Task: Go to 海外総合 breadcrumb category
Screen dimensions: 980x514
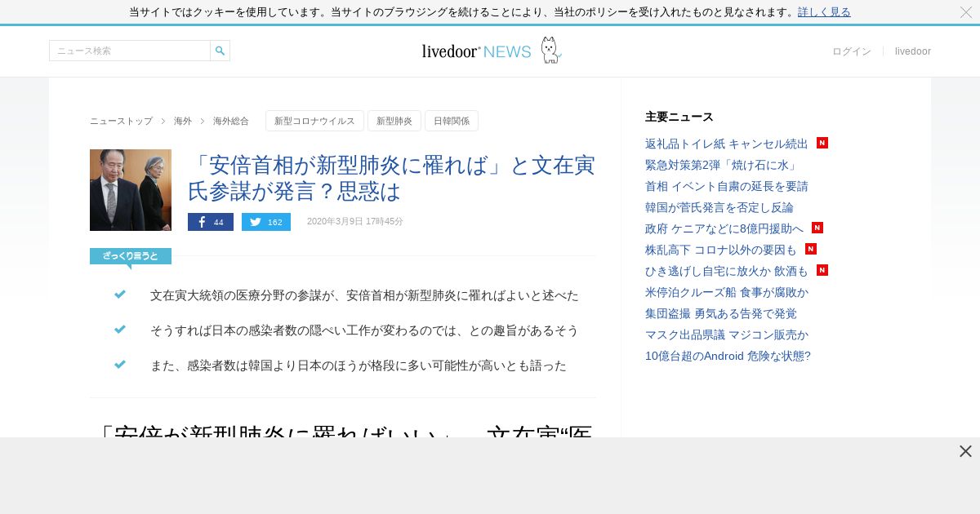Action: pos(231,121)
